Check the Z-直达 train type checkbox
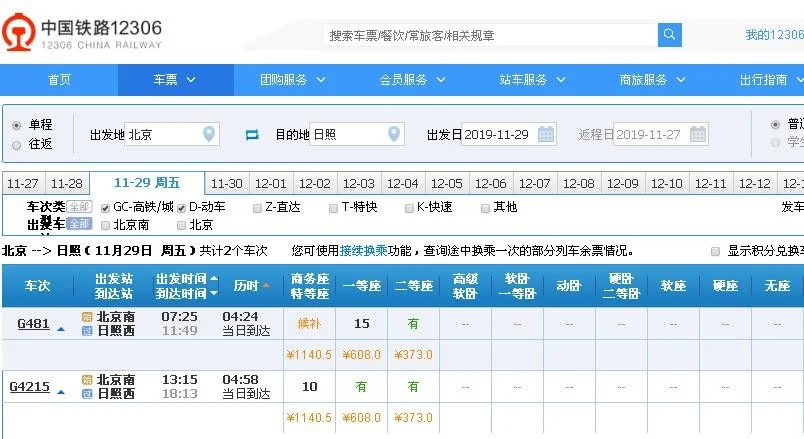The height and width of the screenshot is (439, 804). click(257, 208)
